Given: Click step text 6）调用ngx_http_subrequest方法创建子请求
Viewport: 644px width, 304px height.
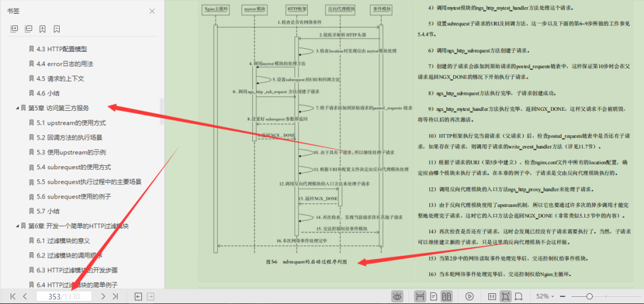Looking at the screenshot, I should (478, 51).
